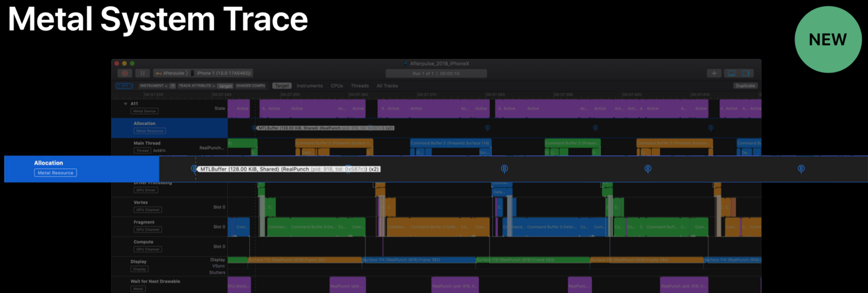Select the Fragment track name
The image size is (868, 293).
[x=144, y=222]
